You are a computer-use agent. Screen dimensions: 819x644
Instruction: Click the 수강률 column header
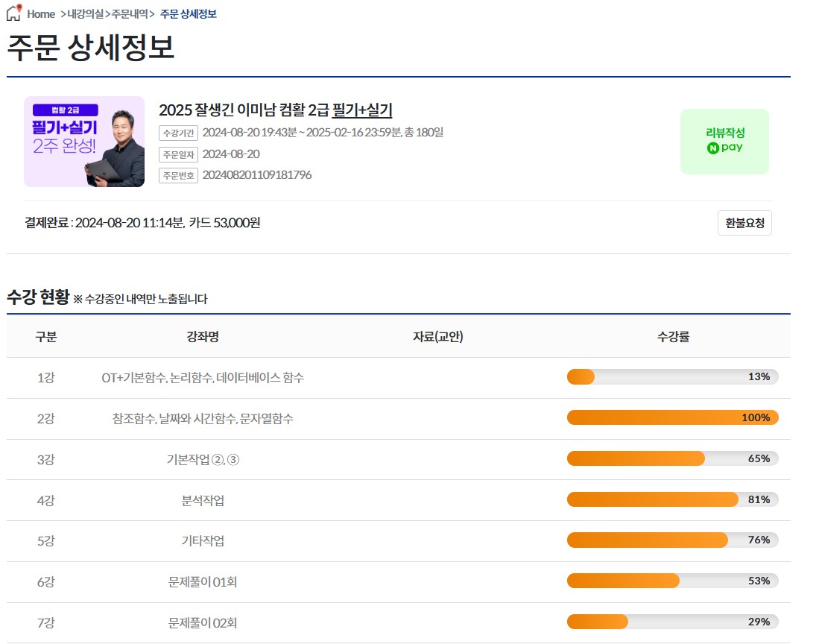tap(672, 337)
